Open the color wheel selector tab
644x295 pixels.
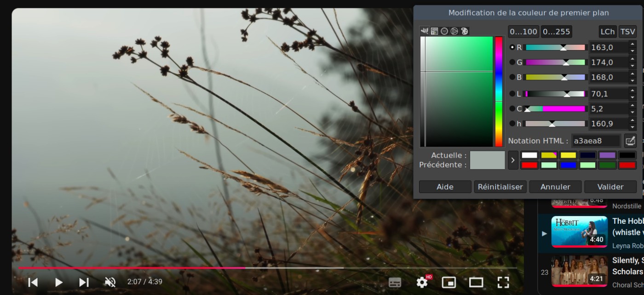[x=454, y=31]
